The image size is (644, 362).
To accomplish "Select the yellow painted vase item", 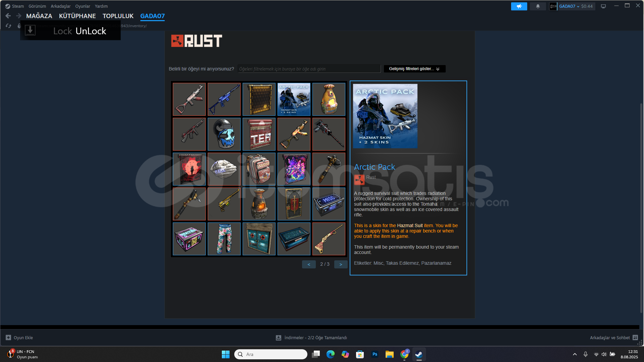I will [x=329, y=99].
